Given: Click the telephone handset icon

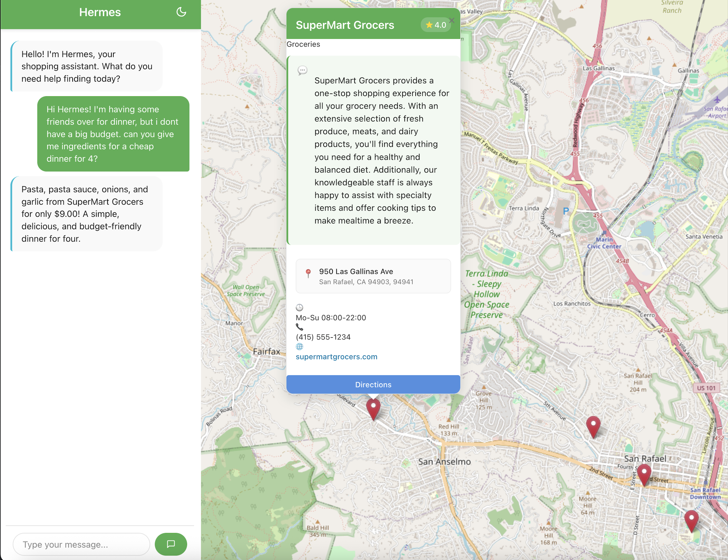Looking at the screenshot, I should (300, 327).
